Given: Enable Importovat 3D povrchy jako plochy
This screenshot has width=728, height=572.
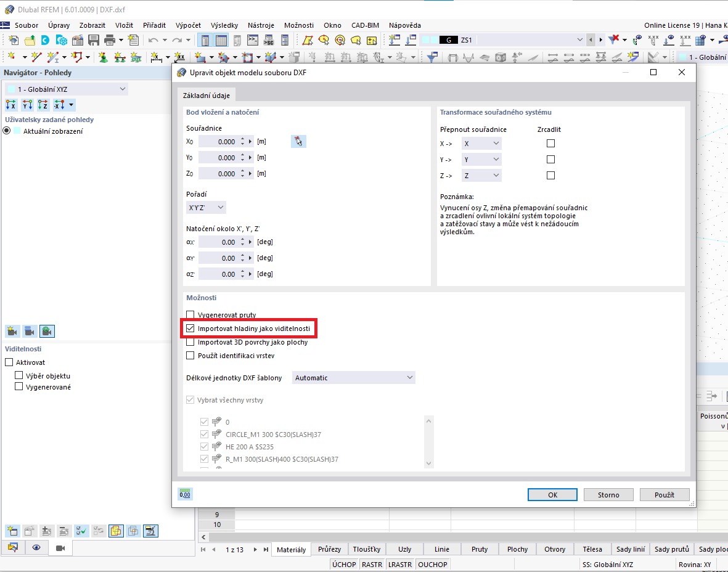Looking at the screenshot, I should click(x=190, y=342).
